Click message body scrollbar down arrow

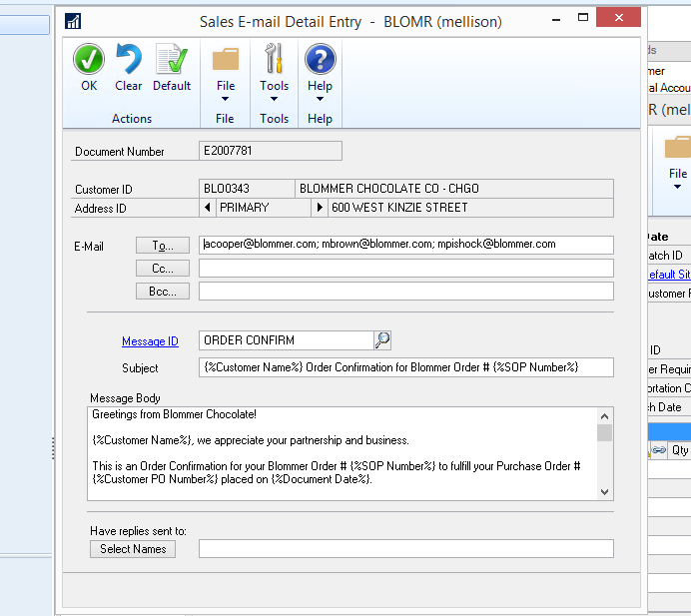pyautogui.click(x=605, y=492)
